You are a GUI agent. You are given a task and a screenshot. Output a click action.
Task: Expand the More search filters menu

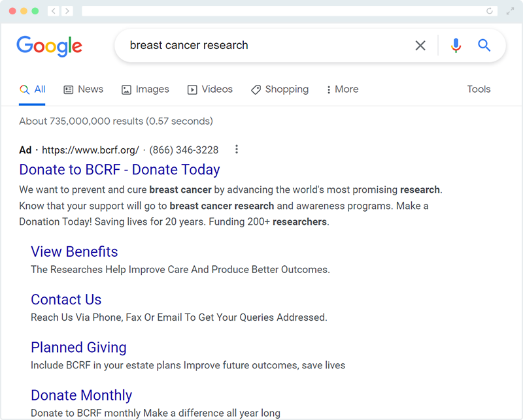[x=343, y=89]
